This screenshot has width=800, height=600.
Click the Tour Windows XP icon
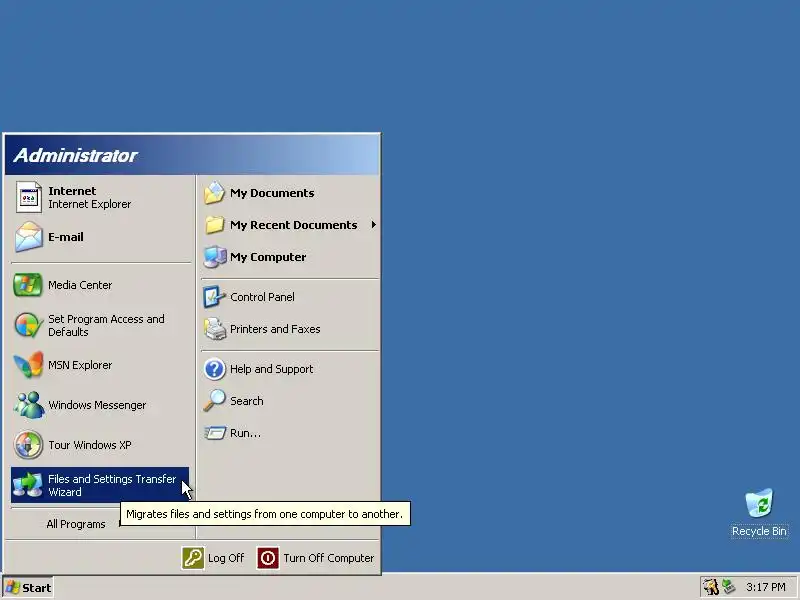coord(29,444)
